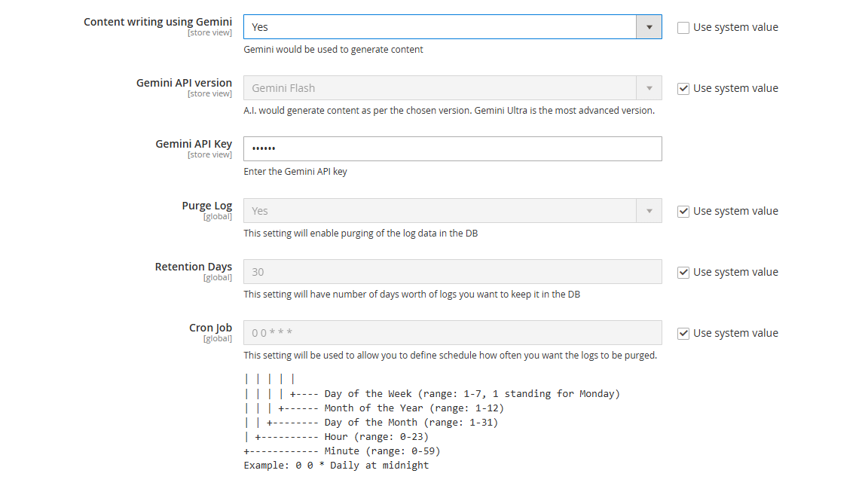Uncheck Use system value for Gemini API version

click(x=683, y=88)
